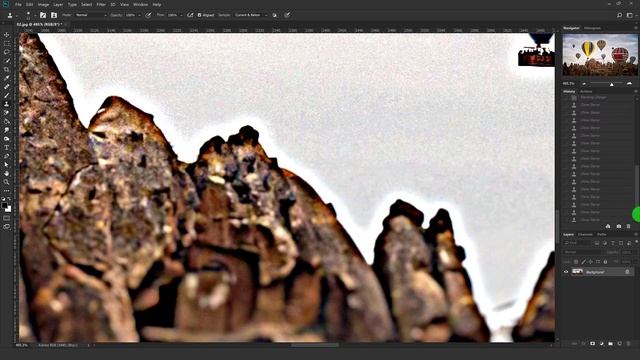Open the Window menu
Viewport: 640px width, 360px height.
pos(141,4)
